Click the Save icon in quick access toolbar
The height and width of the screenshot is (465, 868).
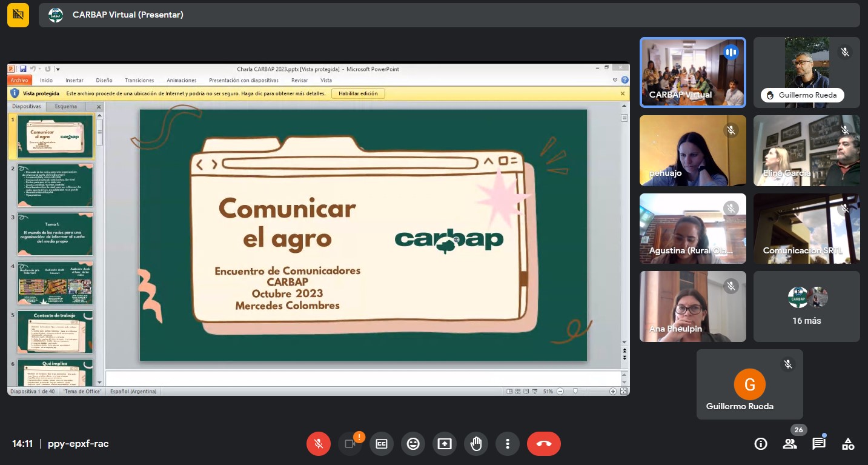coord(22,69)
